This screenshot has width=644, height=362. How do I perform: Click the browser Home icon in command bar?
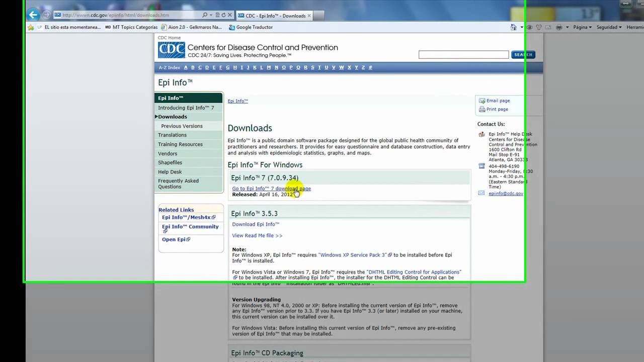point(513,27)
